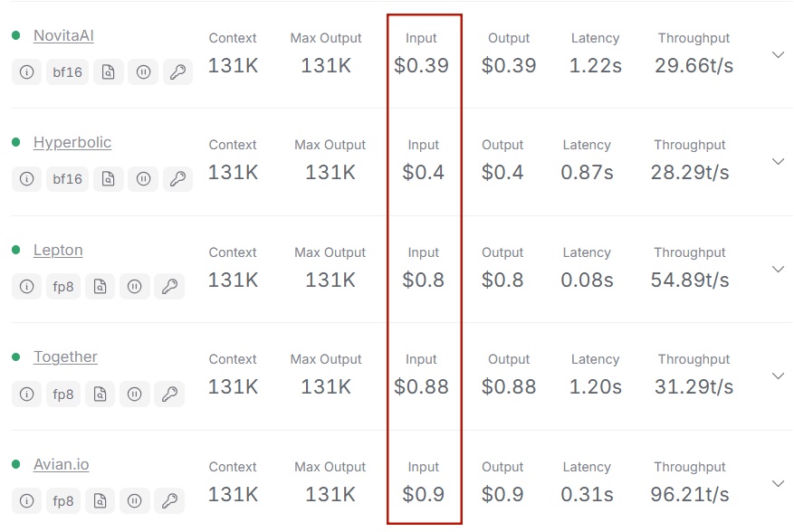The image size is (794, 532).
Task: Click the document search icon under Hyperbolic
Action: click(109, 178)
